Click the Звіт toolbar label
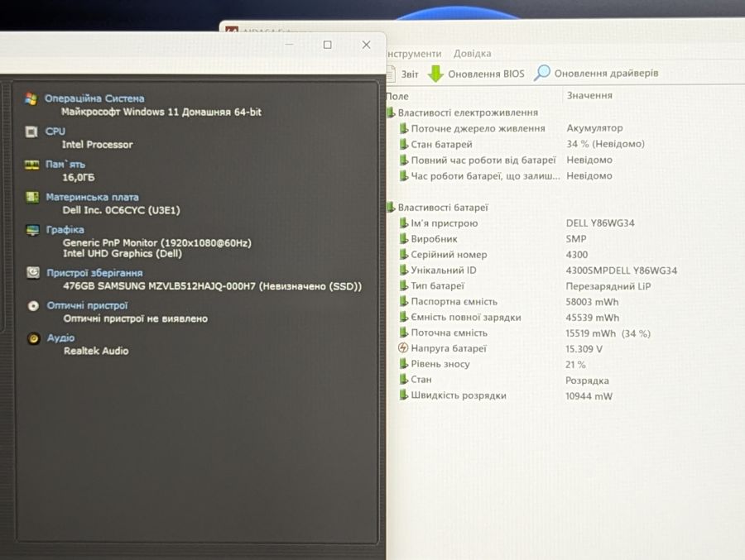The image size is (745, 560). pyautogui.click(x=410, y=74)
